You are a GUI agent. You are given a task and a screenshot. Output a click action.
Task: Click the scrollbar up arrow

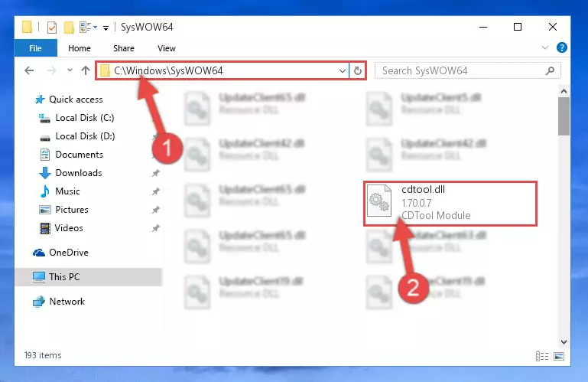point(564,91)
